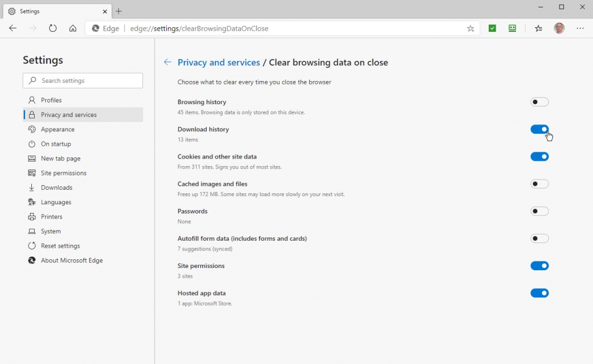Go back using the blue back arrow
593x364 pixels.
168,62
